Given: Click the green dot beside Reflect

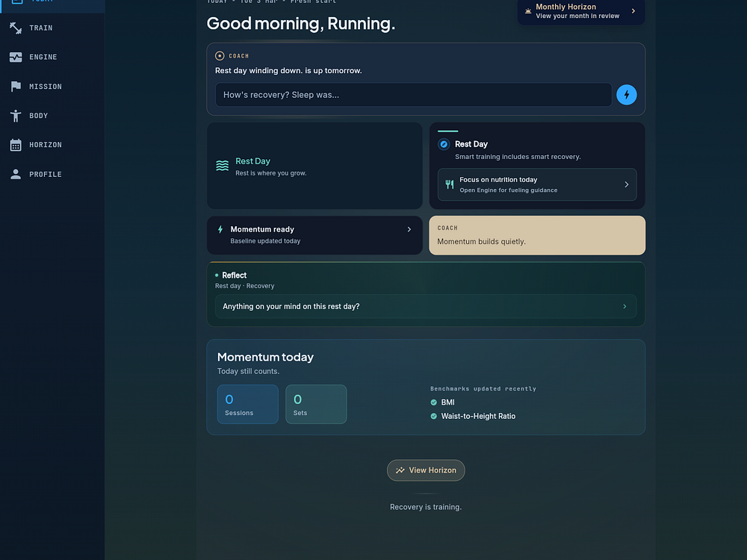Looking at the screenshot, I should (217, 276).
